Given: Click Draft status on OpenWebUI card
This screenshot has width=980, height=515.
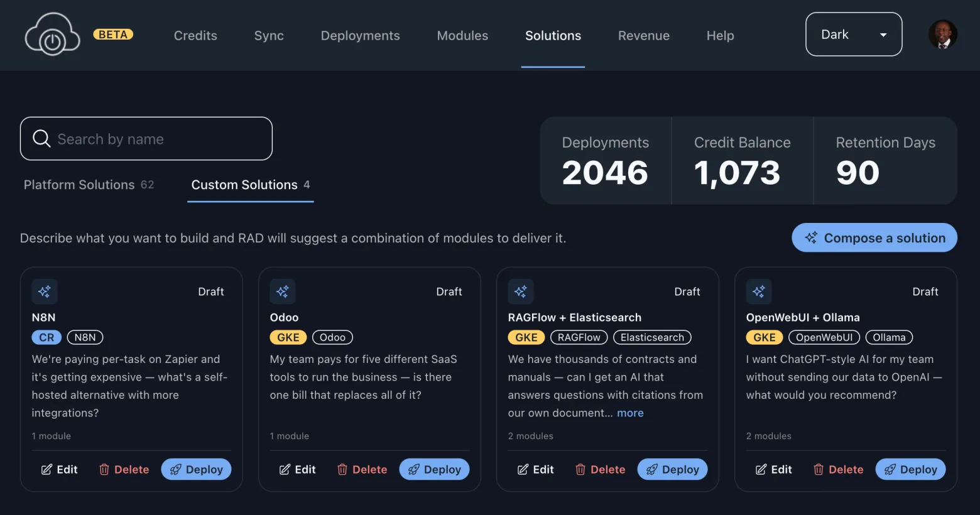Looking at the screenshot, I should point(925,291).
